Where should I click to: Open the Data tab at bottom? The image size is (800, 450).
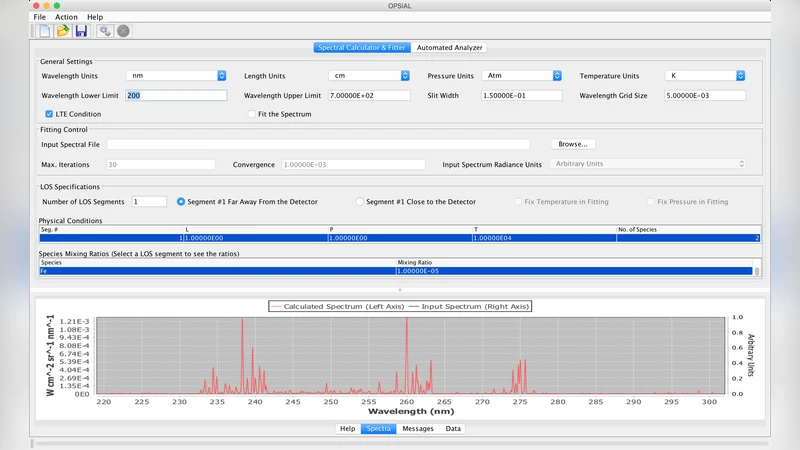coord(453,429)
